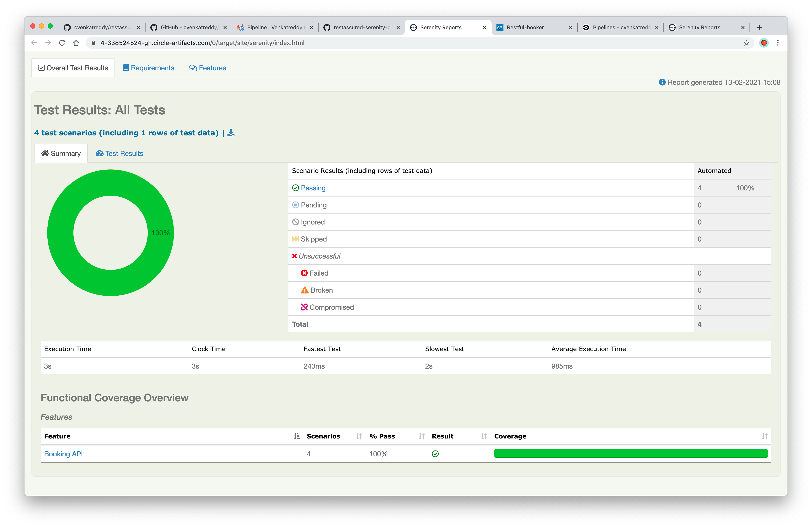Viewport: 812px width, 528px height.
Task: Click the Booking API green coverage bar
Action: (x=631, y=453)
